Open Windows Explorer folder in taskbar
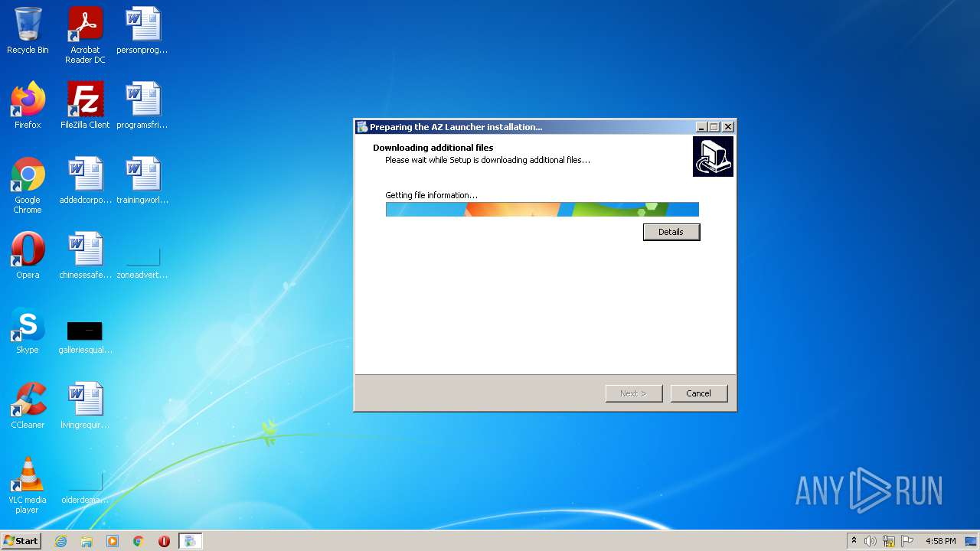The width and height of the screenshot is (980, 551). click(x=87, y=541)
